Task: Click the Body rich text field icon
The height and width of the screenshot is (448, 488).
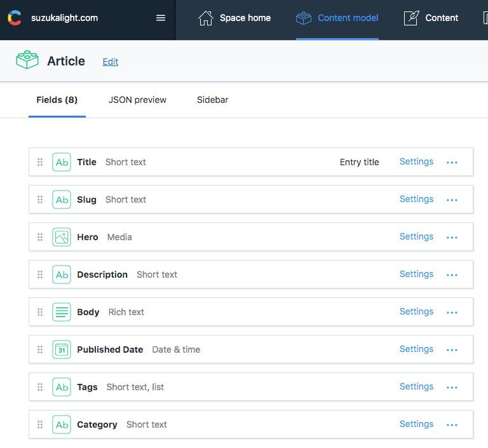Action: tap(62, 312)
